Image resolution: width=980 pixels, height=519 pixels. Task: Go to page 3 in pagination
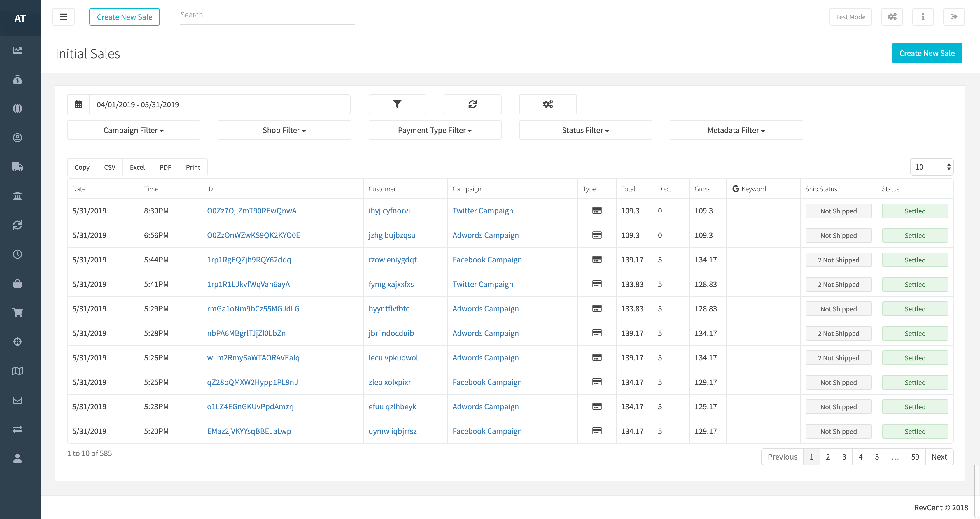click(844, 457)
